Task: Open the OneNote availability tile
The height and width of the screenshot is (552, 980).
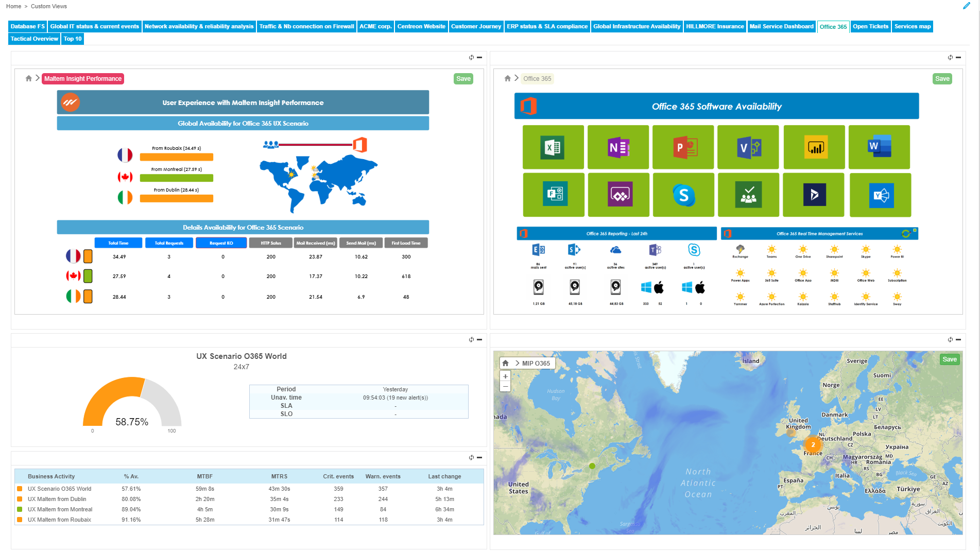Action: (618, 147)
